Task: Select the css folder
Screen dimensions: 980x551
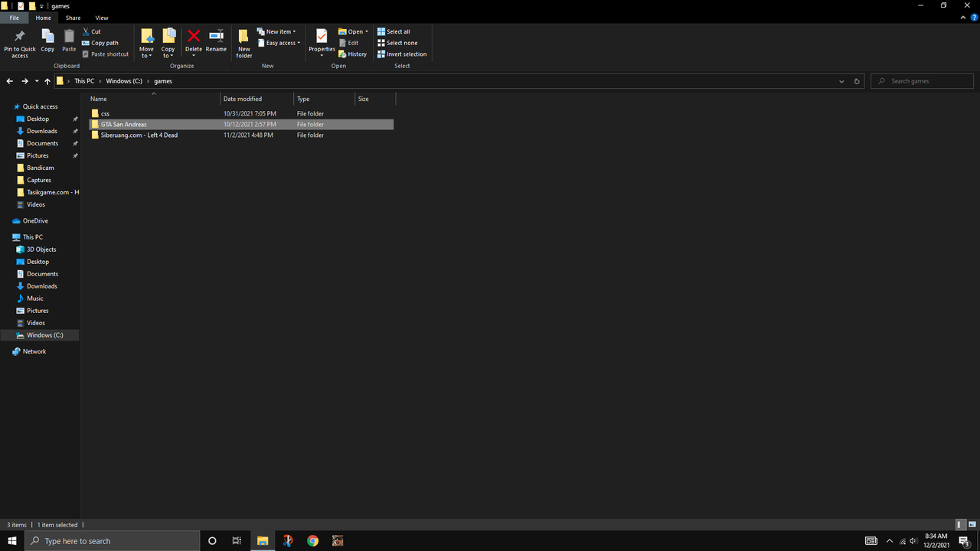Action: point(241,113)
